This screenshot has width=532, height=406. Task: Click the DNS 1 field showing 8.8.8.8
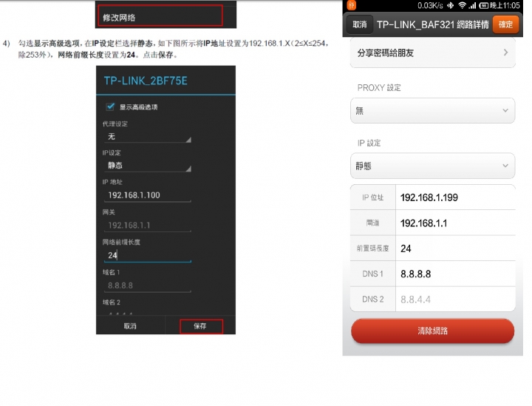point(455,274)
